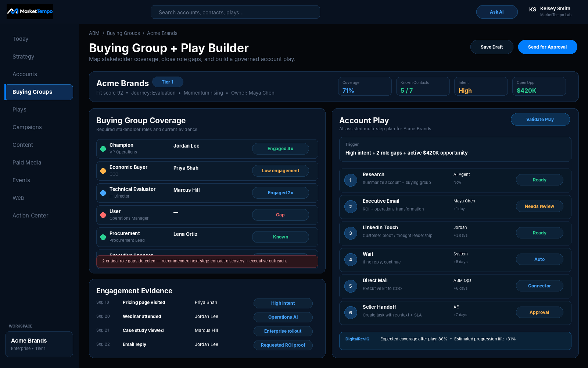Select step 6 circle for Seller Handoff
This screenshot has width=588, height=368.
[x=351, y=312]
